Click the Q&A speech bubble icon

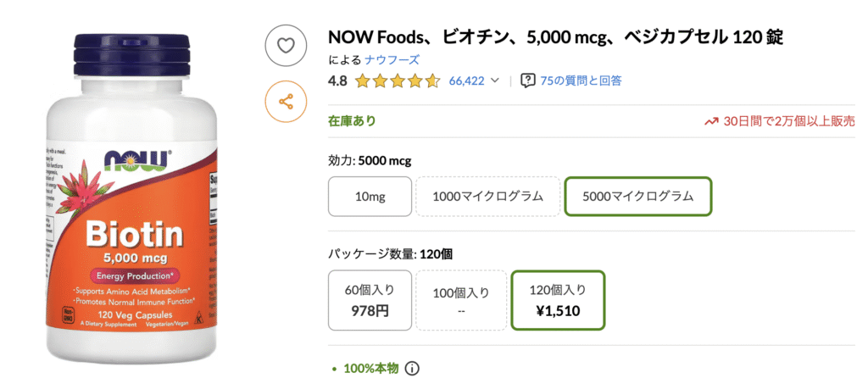click(528, 81)
